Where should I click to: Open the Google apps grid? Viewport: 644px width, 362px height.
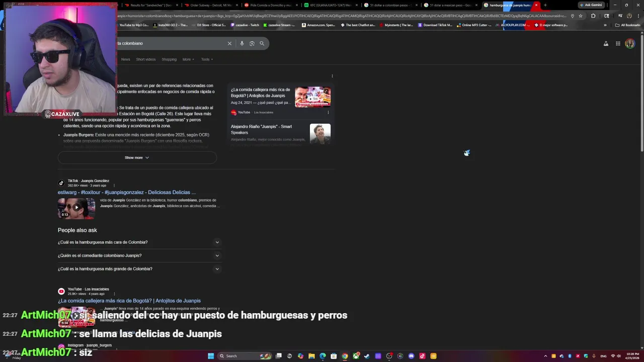(x=618, y=44)
